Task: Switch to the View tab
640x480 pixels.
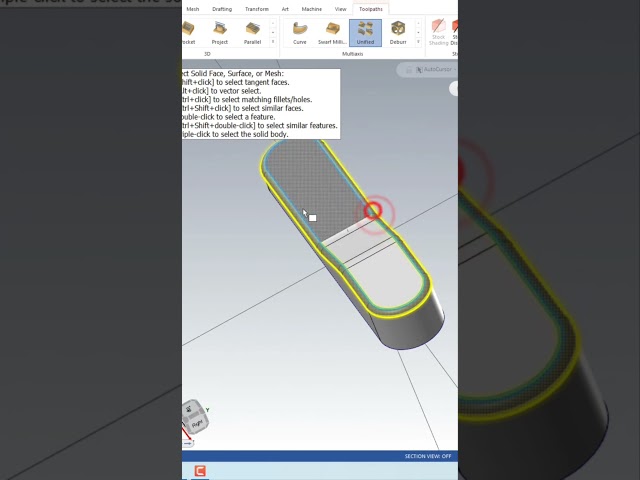Action: point(340,9)
